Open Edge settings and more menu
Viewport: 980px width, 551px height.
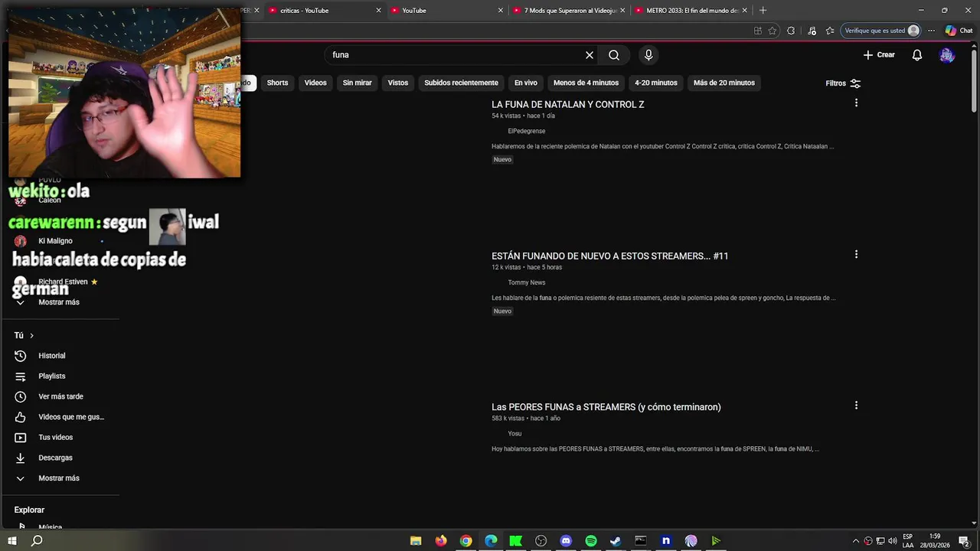[x=931, y=31]
